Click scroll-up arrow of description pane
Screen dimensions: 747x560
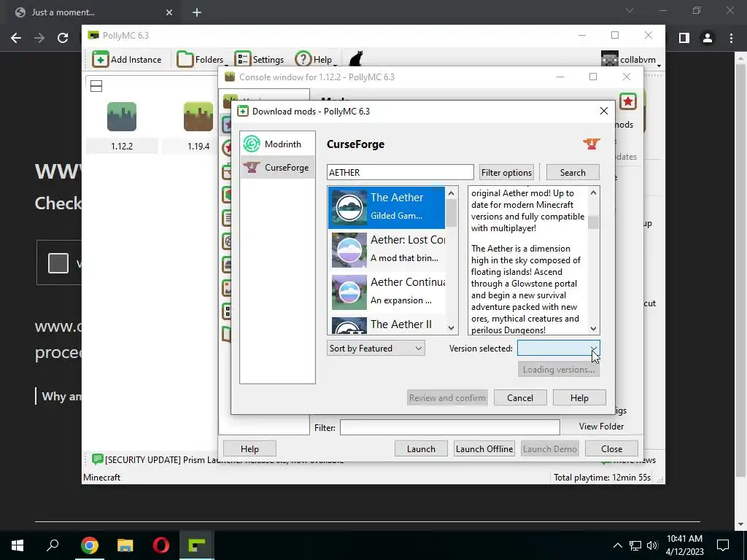click(x=593, y=192)
